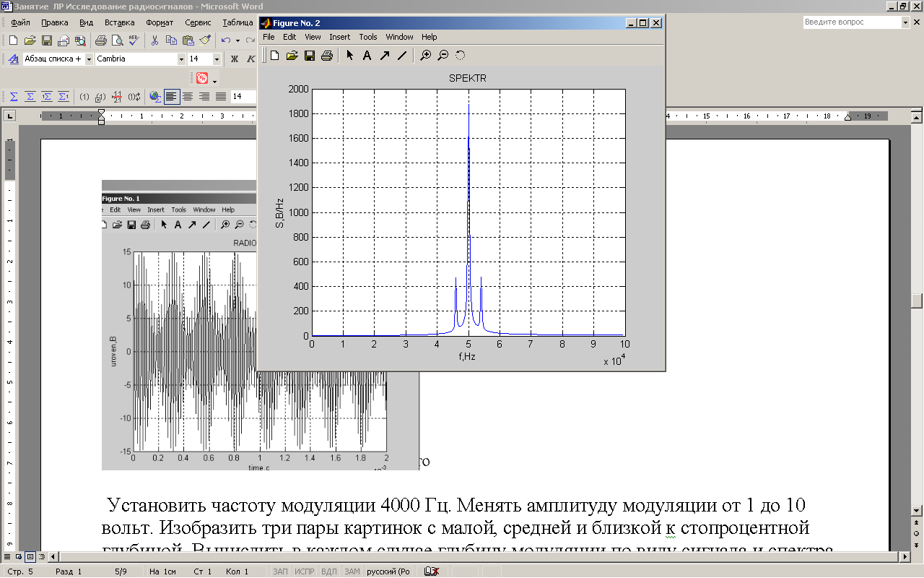Open Tools menu in Figure No. 2
924x578 pixels.
[x=368, y=37]
